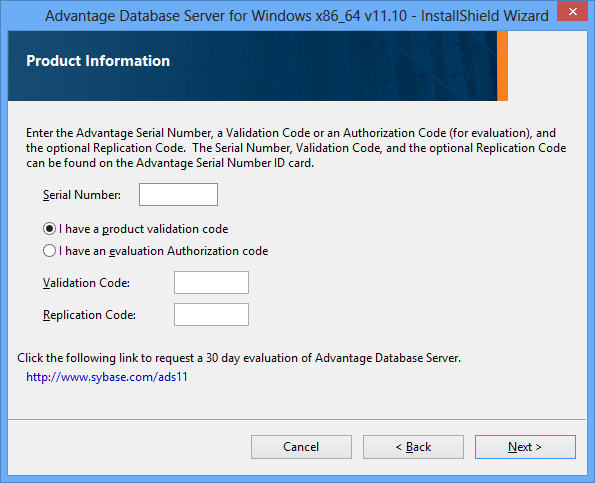Proceed with the Next > button
Image resolution: width=595 pixels, height=483 pixels.
coord(525,447)
